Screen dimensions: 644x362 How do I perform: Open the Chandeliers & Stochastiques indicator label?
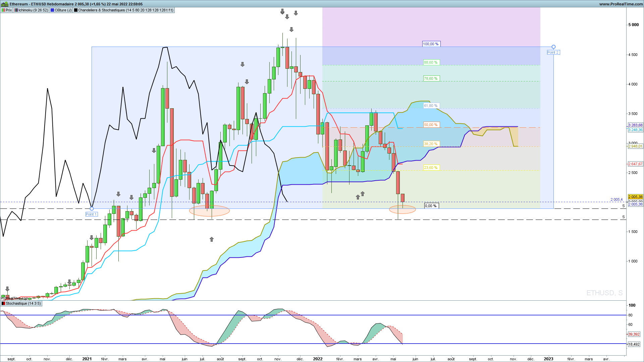[124, 10]
